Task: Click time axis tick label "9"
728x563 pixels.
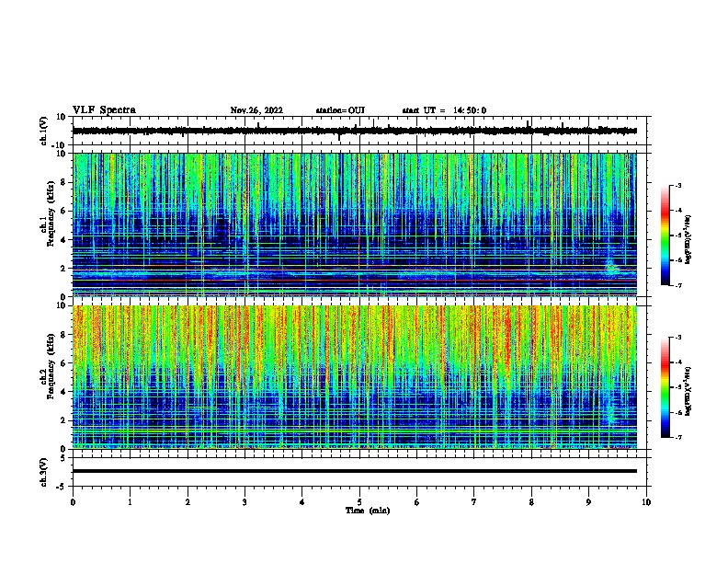Action: (x=588, y=502)
